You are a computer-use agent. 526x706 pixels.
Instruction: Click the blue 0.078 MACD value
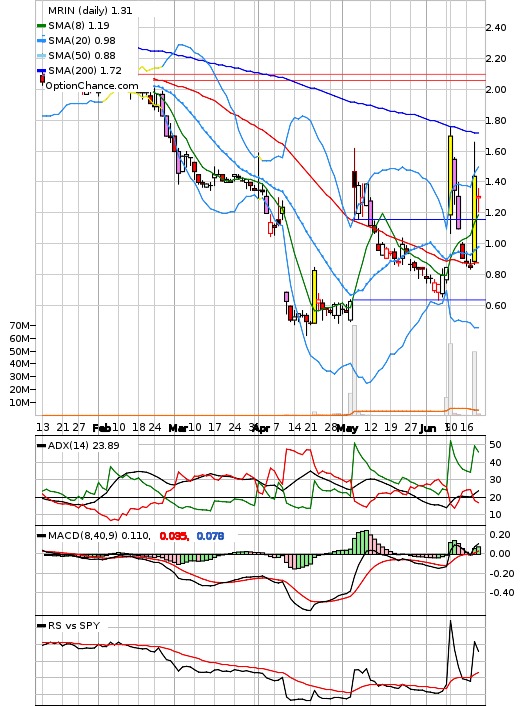(210, 536)
